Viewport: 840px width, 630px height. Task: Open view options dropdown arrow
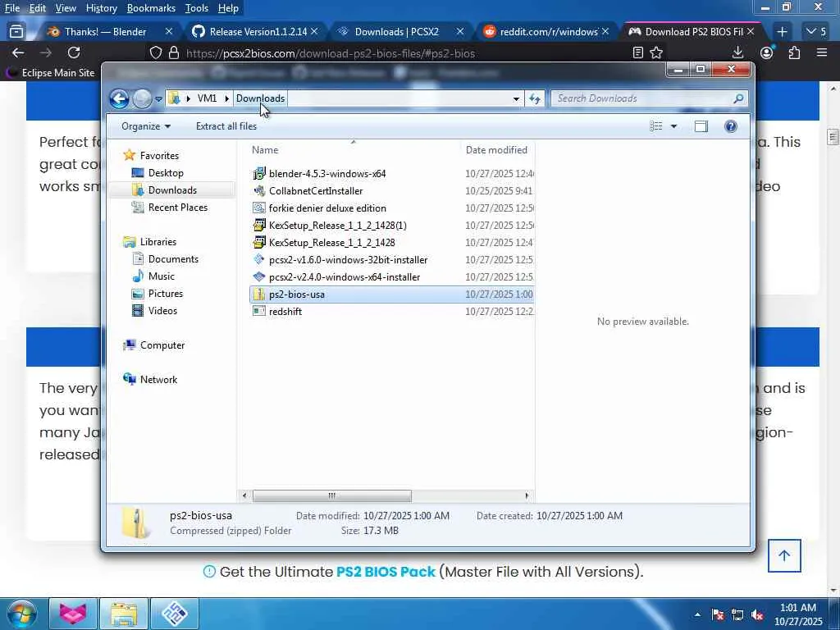674,126
